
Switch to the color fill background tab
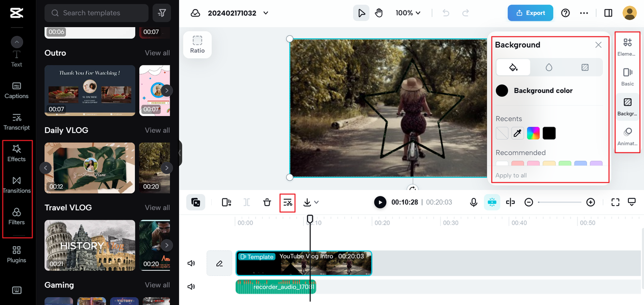pyautogui.click(x=513, y=67)
